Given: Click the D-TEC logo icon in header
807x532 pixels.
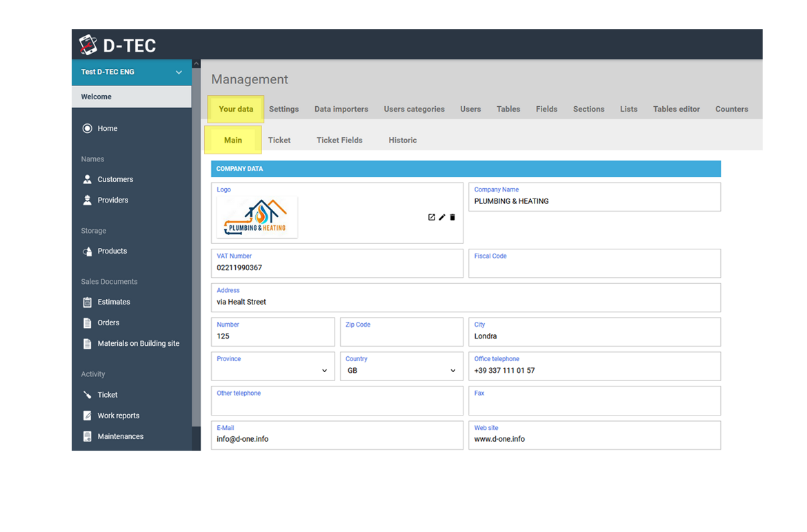Looking at the screenshot, I should coord(88,45).
